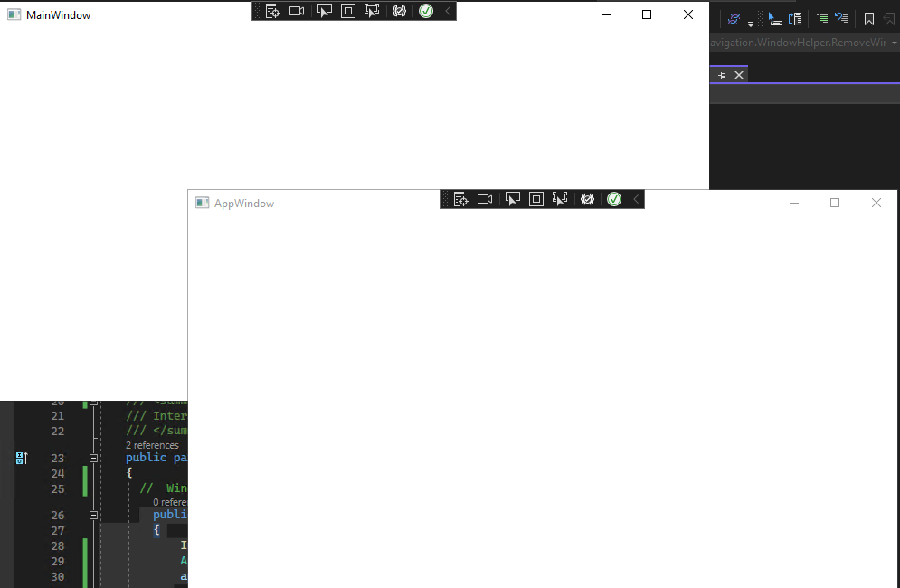Open binding failures from AppWindow toolbar
Viewport: 900px width, 588px height.
point(587,199)
